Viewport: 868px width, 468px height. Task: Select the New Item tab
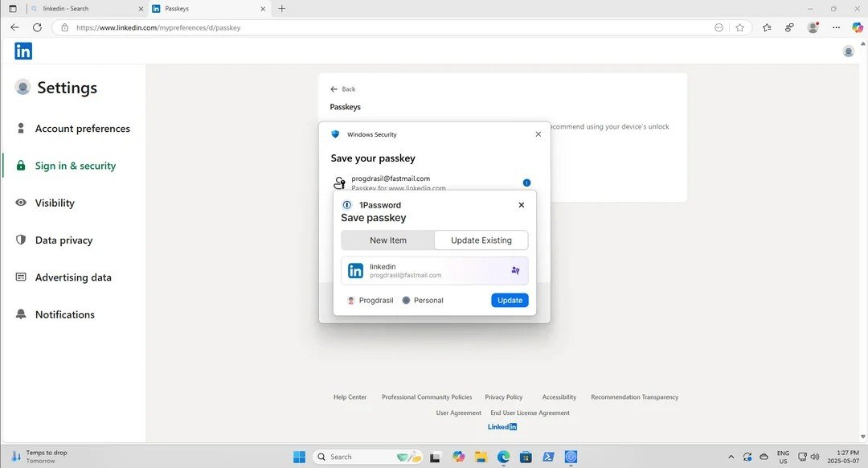click(x=388, y=240)
